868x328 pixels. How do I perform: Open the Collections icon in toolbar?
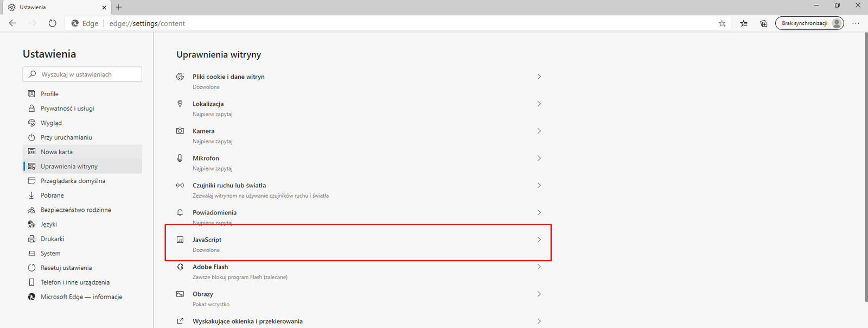764,23
